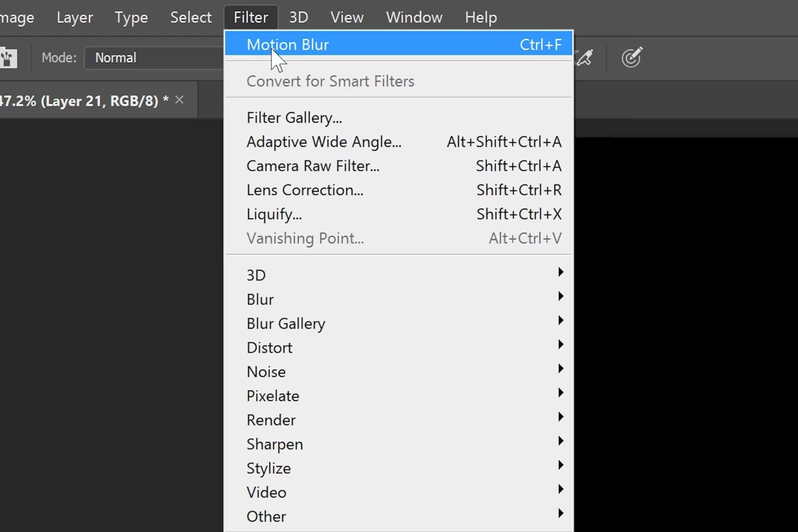Viewport: 798px width, 532px height.
Task: Select Motion Blur from the Filter menu
Action: (x=288, y=44)
